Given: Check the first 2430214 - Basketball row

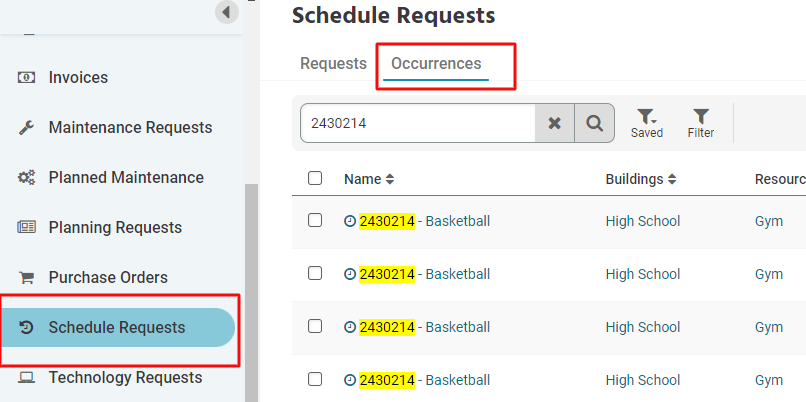Looking at the screenshot, I should [315, 221].
